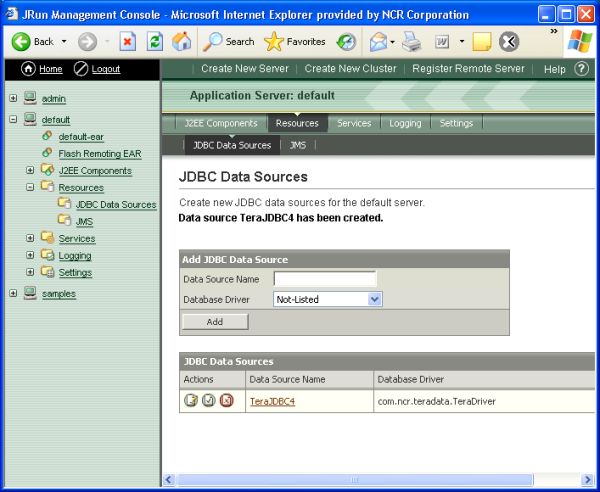Open Edit with Word dropdown arrow

[x=462, y=41]
